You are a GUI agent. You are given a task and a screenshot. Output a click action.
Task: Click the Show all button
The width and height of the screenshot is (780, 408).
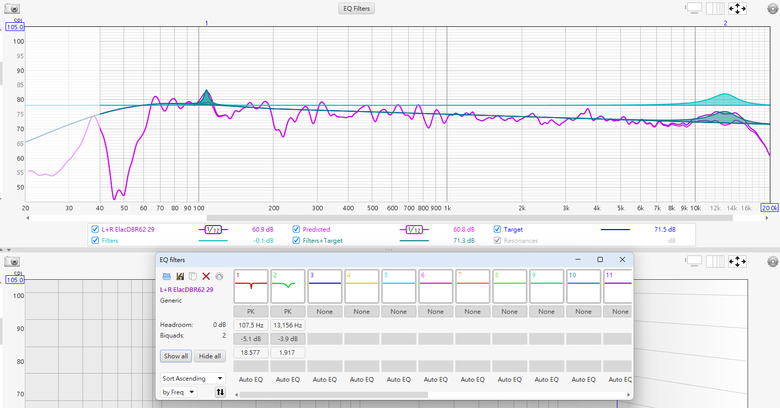176,356
